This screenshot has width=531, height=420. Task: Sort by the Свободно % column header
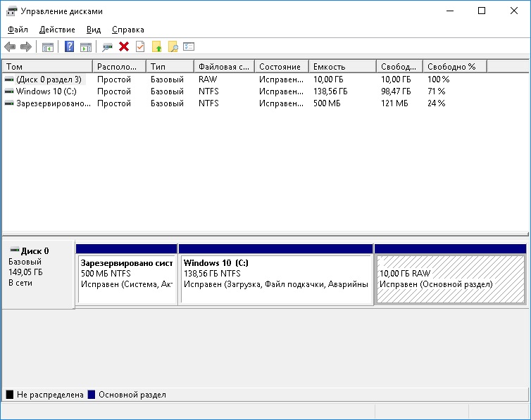(455, 67)
